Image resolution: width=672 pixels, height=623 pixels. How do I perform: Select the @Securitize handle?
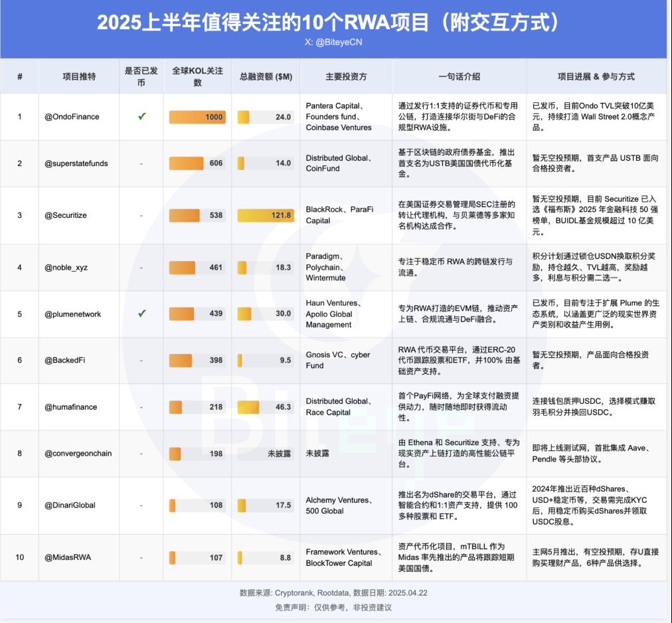click(x=66, y=215)
